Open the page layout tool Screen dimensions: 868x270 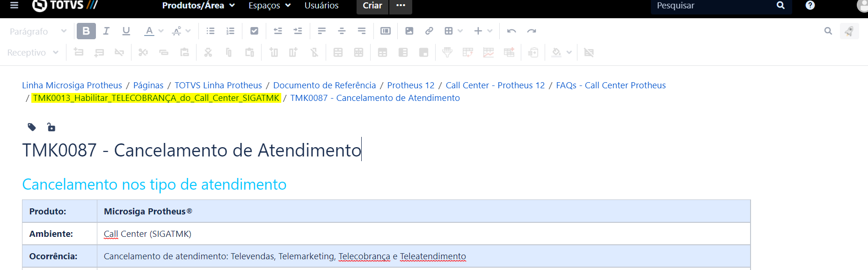click(x=386, y=31)
